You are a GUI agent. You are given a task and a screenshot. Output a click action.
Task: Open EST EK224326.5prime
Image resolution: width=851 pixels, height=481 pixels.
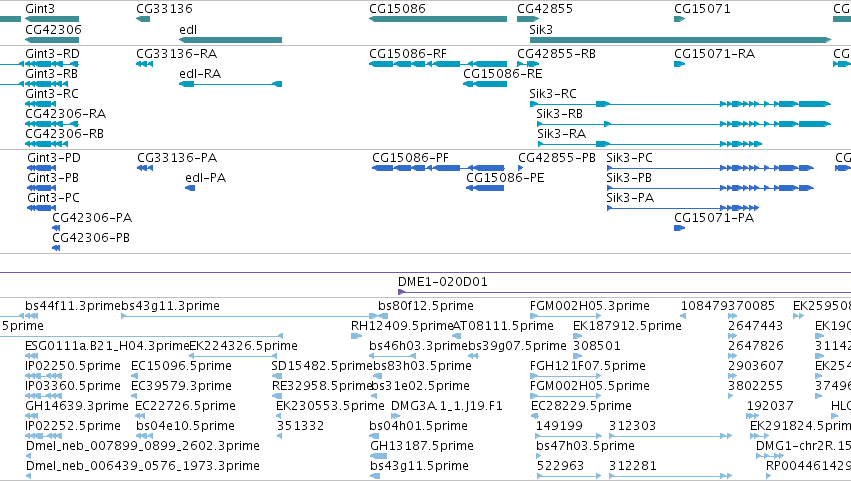[243, 346]
